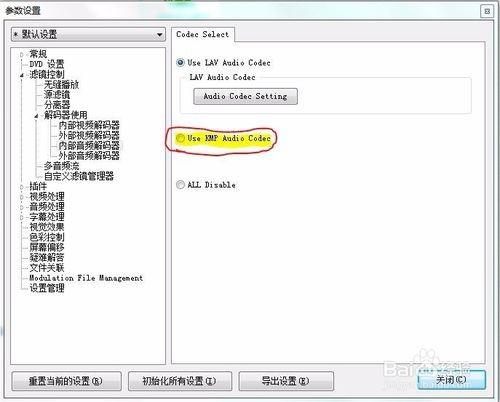Select the 常规 tree item label
Viewport: 500px width, 402px height.
pyautogui.click(x=38, y=54)
